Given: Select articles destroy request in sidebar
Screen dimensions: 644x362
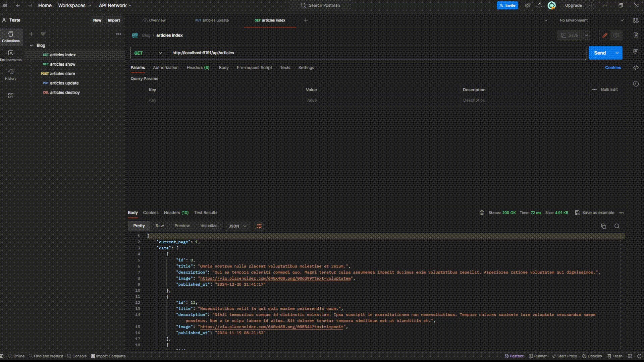Looking at the screenshot, I should point(65,93).
